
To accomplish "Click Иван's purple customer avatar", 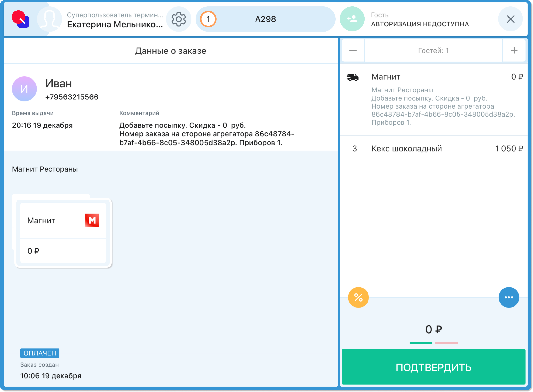I will pyautogui.click(x=24, y=89).
